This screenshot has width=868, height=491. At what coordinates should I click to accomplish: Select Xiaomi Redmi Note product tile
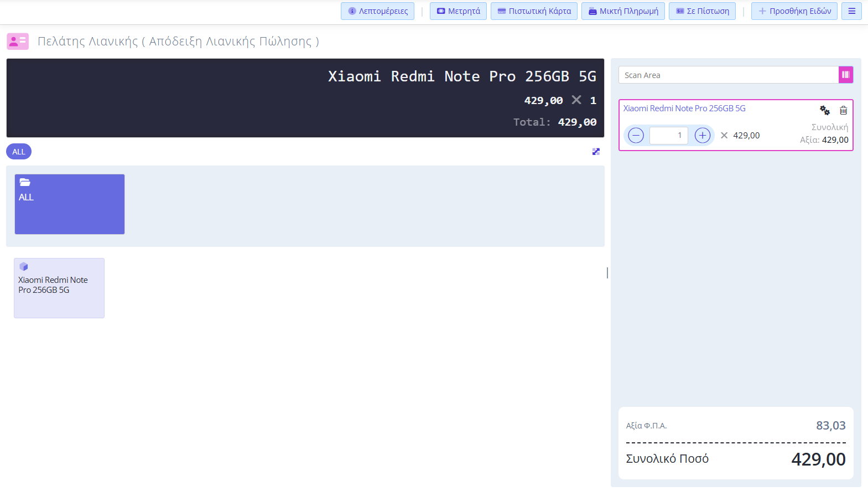click(x=59, y=288)
